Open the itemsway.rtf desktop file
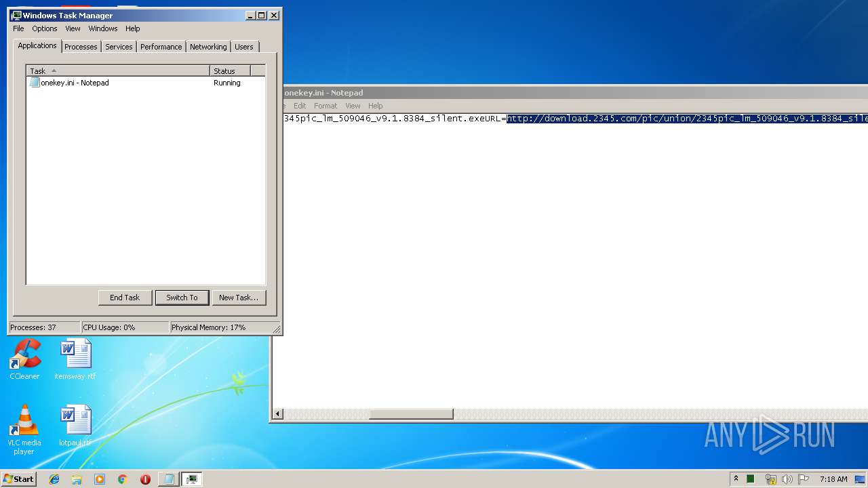This screenshot has width=868, height=488. [75, 359]
